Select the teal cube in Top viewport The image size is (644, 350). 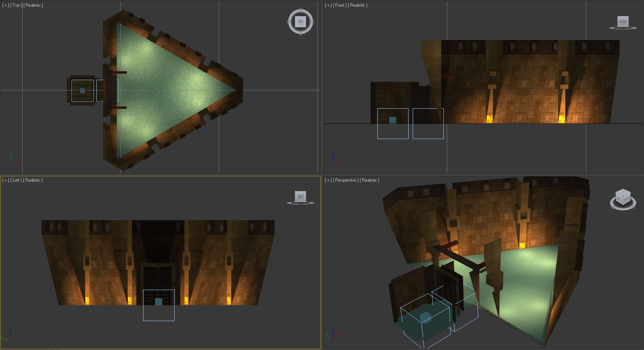(x=82, y=90)
